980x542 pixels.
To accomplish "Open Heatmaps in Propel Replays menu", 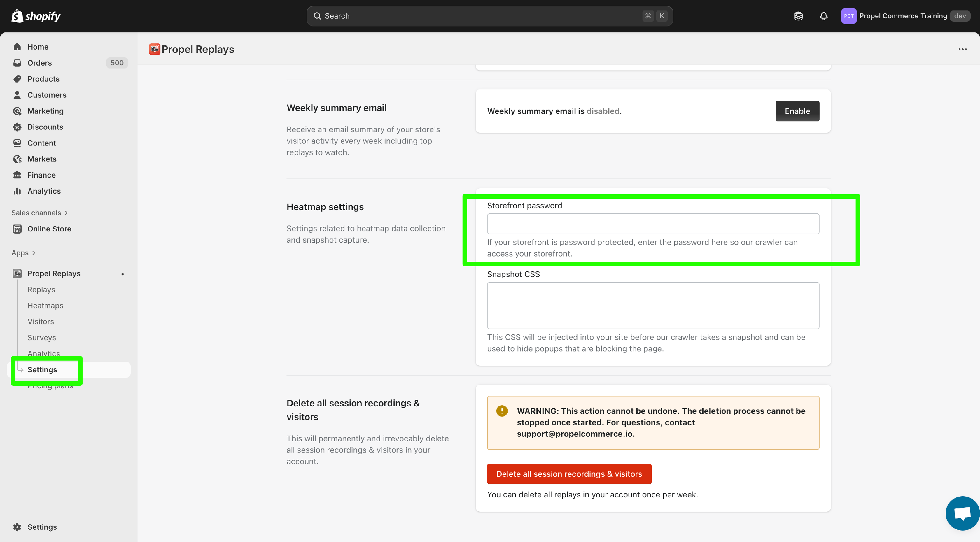I will point(45,305).
